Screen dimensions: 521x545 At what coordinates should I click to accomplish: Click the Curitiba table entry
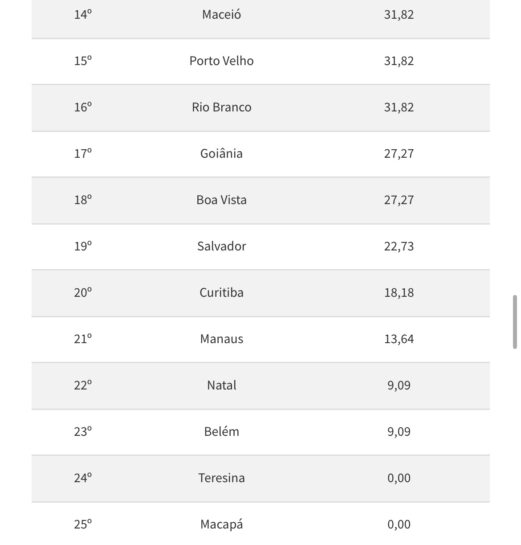click(221, 292)
